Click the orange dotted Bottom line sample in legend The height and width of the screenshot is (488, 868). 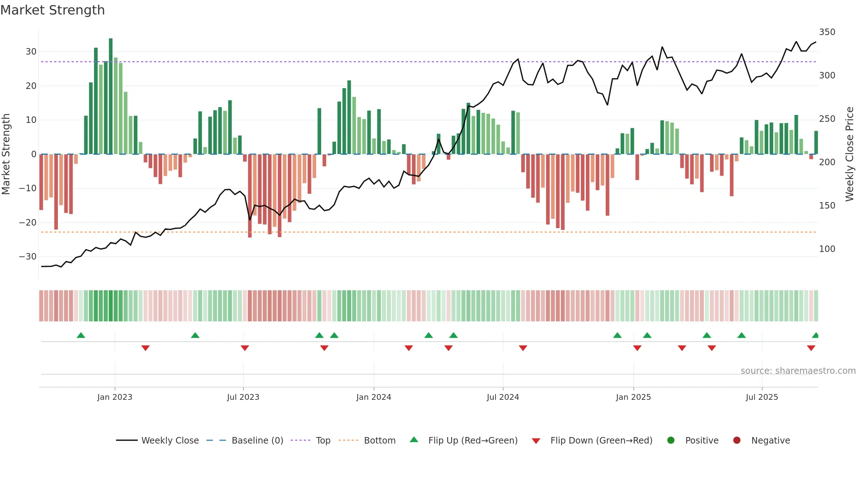(348, 440)
